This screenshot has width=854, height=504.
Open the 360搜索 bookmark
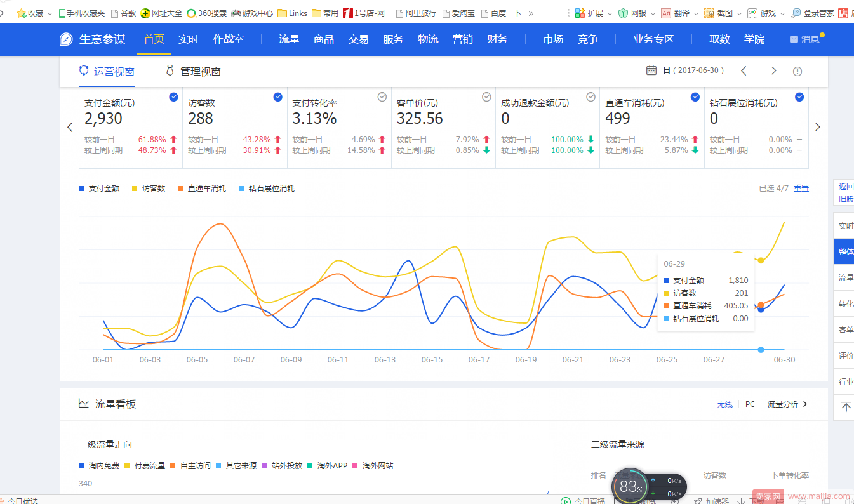click(x=206, y=13)
